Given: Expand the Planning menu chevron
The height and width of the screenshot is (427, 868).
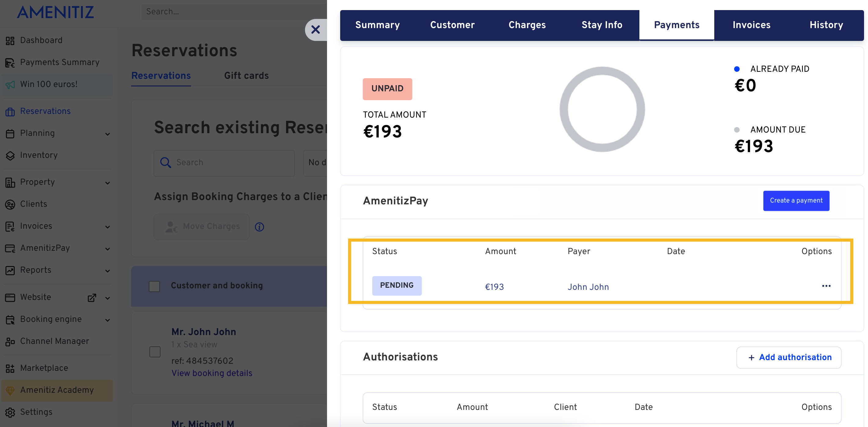Looking at the screenshot, I should (108, 134).
